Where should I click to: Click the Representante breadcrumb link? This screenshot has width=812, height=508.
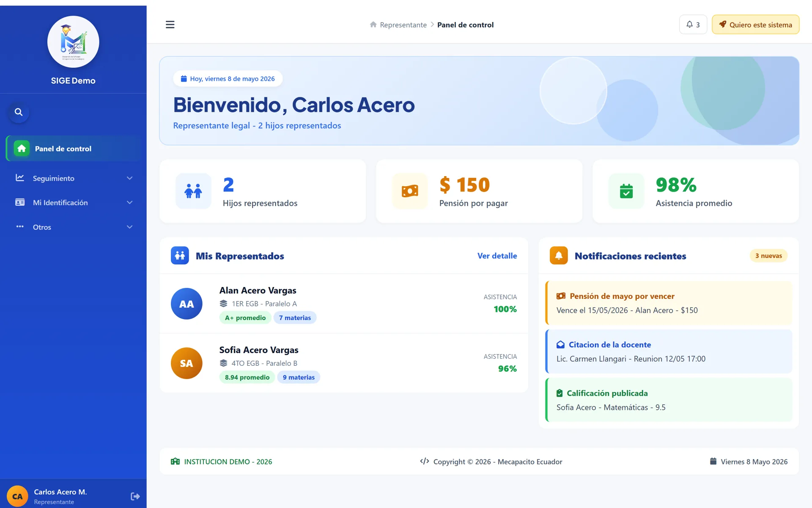(x=403, y=25)
